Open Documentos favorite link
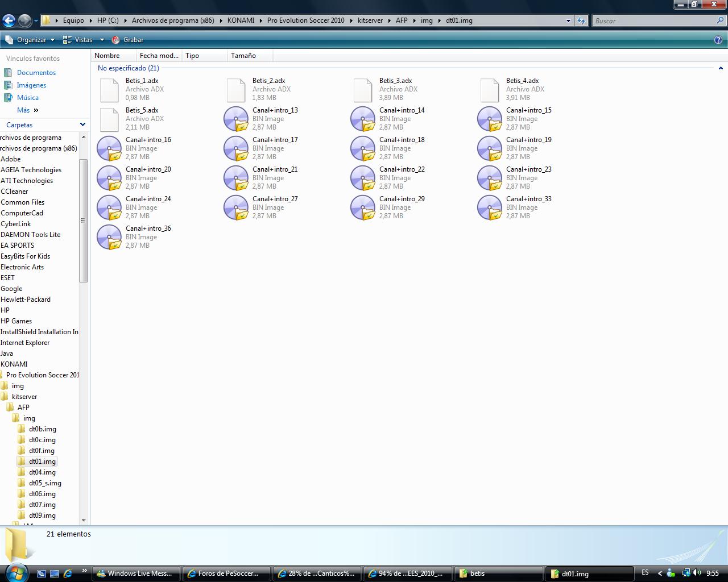 [30, 73]
